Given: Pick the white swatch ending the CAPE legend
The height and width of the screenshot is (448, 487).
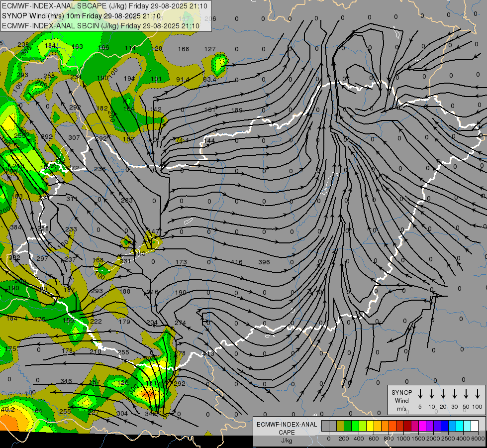Looking at the screenshot, I should 474,426.
